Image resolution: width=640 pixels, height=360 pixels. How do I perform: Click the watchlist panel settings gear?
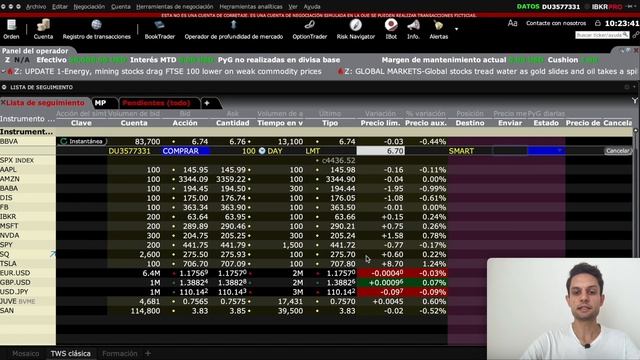(627, 87)
